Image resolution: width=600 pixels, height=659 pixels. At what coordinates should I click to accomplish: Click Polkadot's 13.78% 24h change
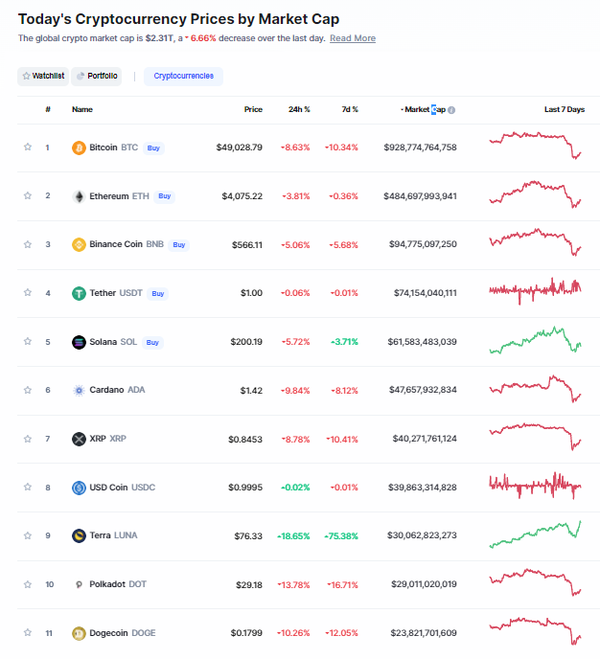tap(294, 585)
